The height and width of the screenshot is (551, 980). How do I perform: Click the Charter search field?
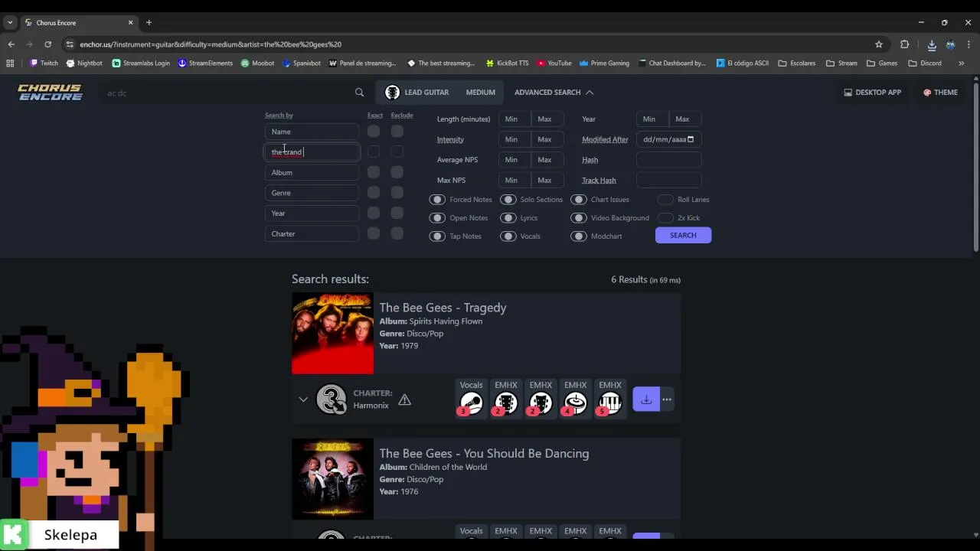[312, 233]
